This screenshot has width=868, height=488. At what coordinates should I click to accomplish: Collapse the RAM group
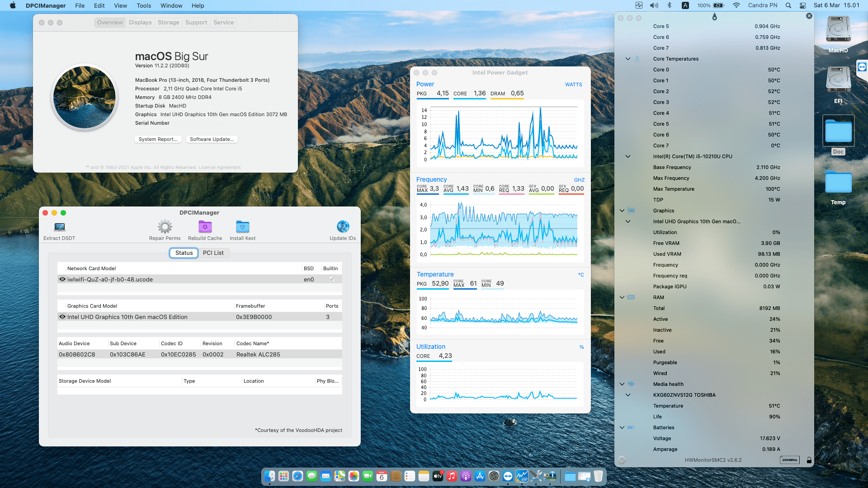pyautogui.click(x=622, y=297)
